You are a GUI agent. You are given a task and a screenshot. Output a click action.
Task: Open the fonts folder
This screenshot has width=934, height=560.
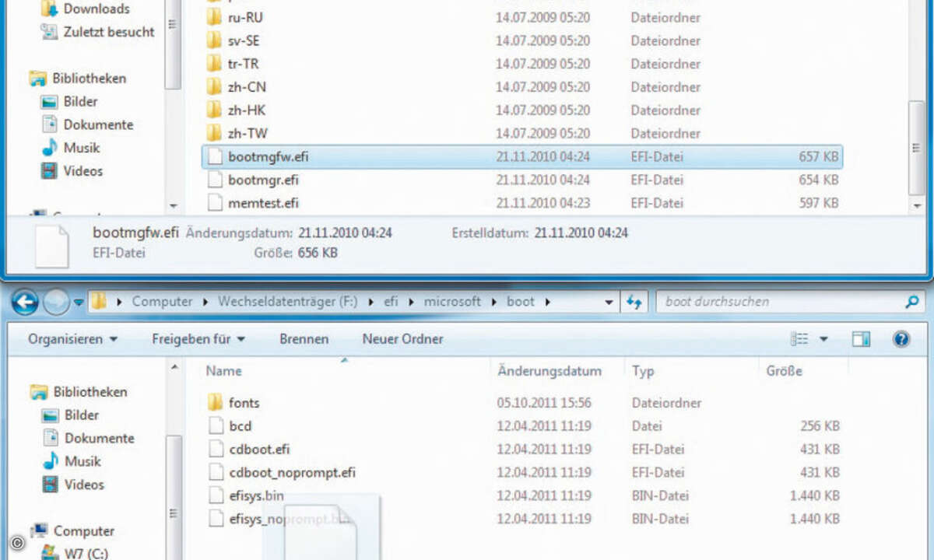[243, 403]
